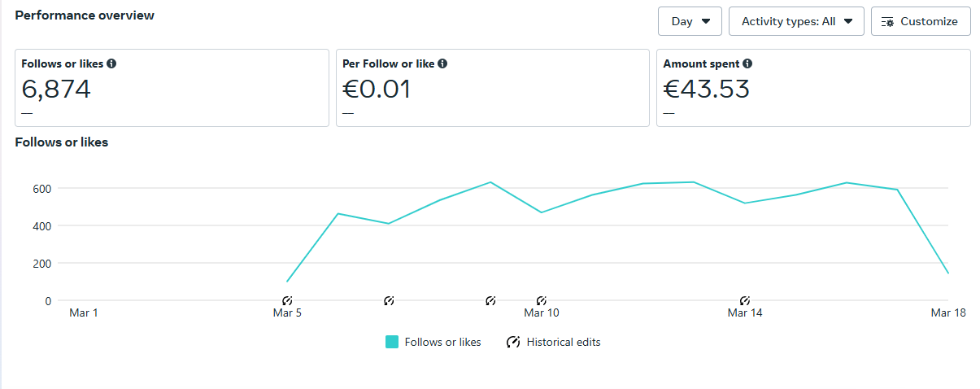The image size is (980, 389).
Task: Open the Customize button
Action: (x=921, y=22)
